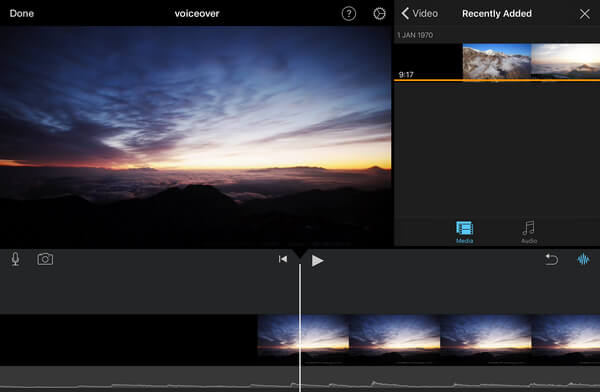Click the 1 JAN 1970 date label
This screenshot has width=600, height=392.
(415, 35)
